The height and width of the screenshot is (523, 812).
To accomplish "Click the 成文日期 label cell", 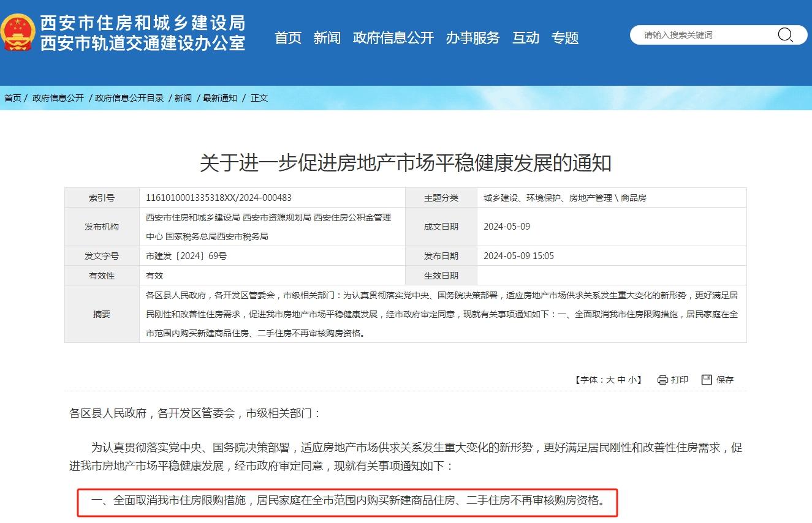I will [x=441, y=227].
